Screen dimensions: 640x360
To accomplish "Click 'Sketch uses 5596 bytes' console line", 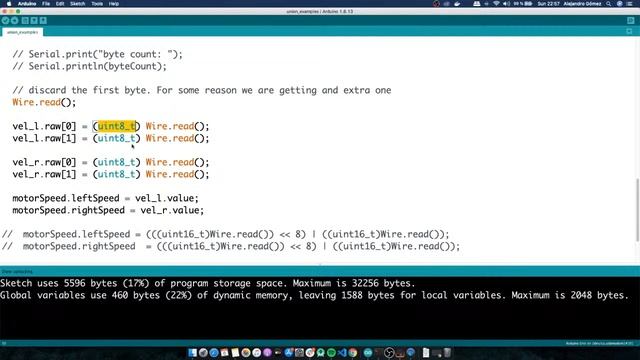I will (x=207, y=283).
